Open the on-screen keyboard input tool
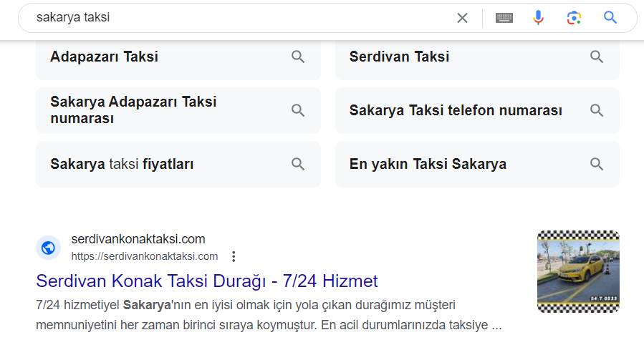Screen dimensions: 644x345 pyautogui.click(x=504, y=18)
